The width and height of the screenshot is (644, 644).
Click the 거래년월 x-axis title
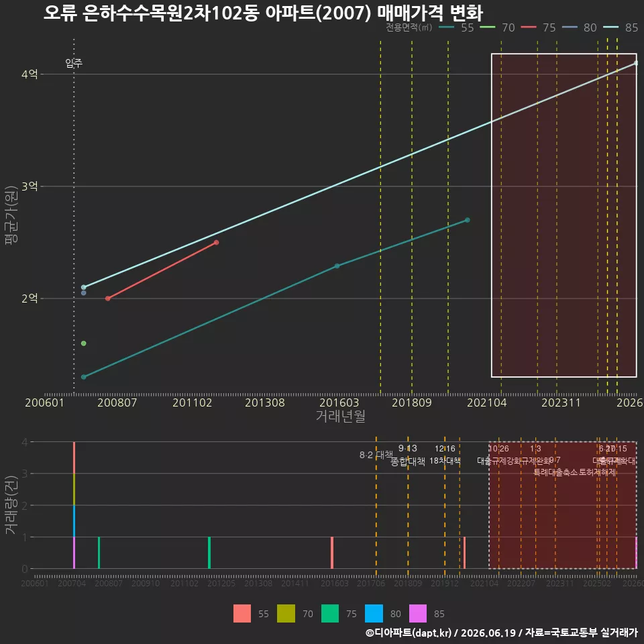point(341,416)
